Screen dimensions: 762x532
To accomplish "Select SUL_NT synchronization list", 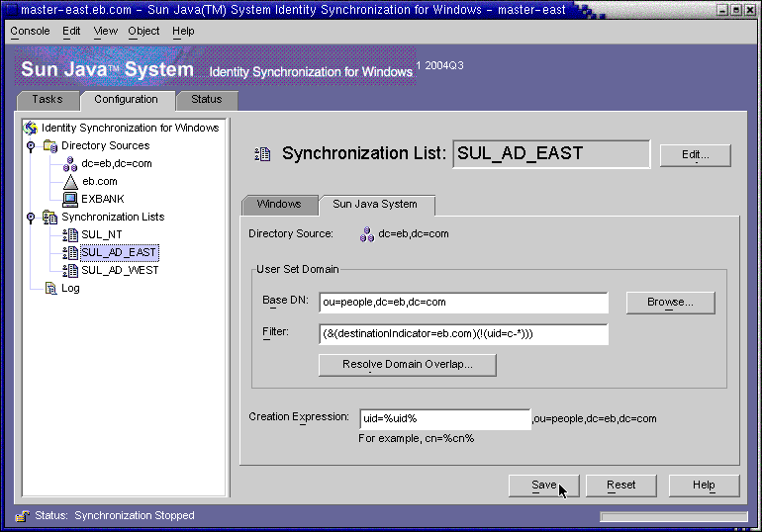I will click(x=102, y=235).
